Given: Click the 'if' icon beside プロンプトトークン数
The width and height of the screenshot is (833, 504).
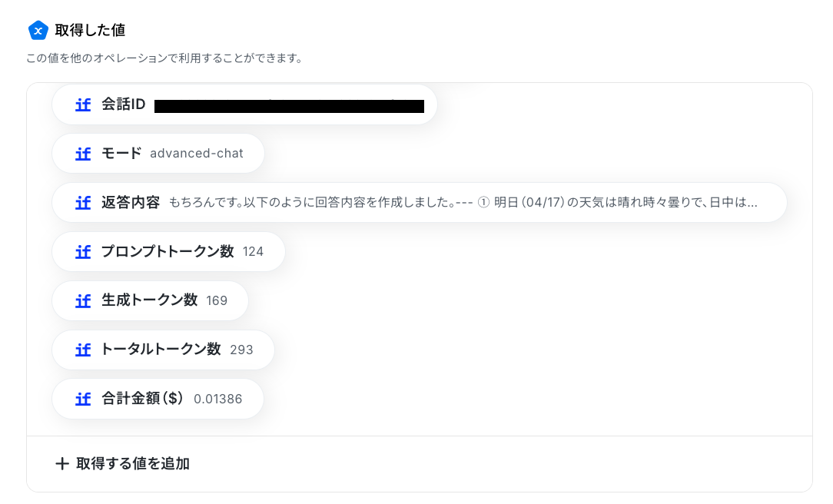Looking at the screenshot, I should click(83, 252).
